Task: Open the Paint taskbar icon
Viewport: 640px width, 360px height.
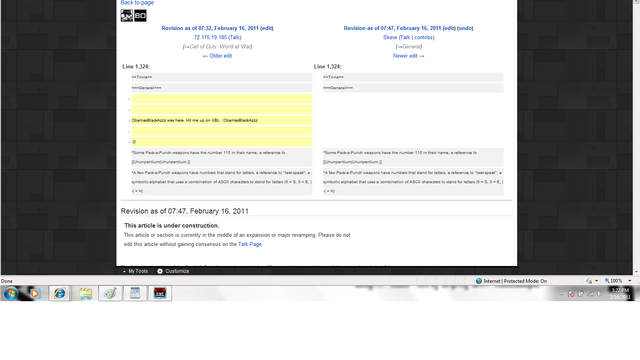Action: [x=110, y=293]
